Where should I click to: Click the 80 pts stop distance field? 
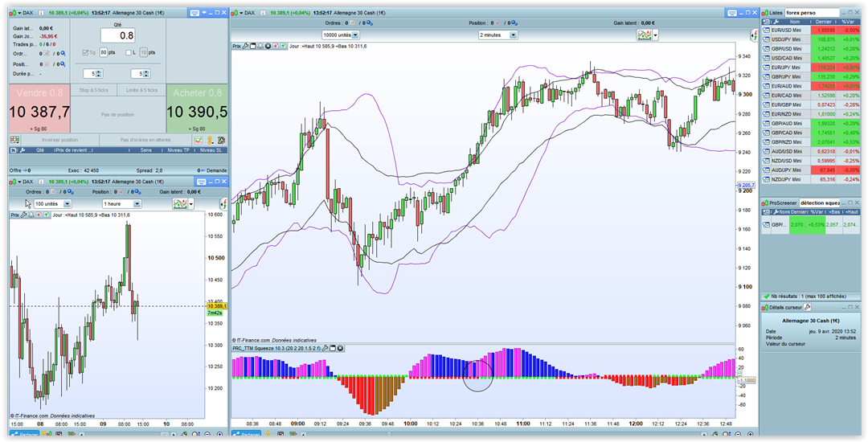point(104,52)
